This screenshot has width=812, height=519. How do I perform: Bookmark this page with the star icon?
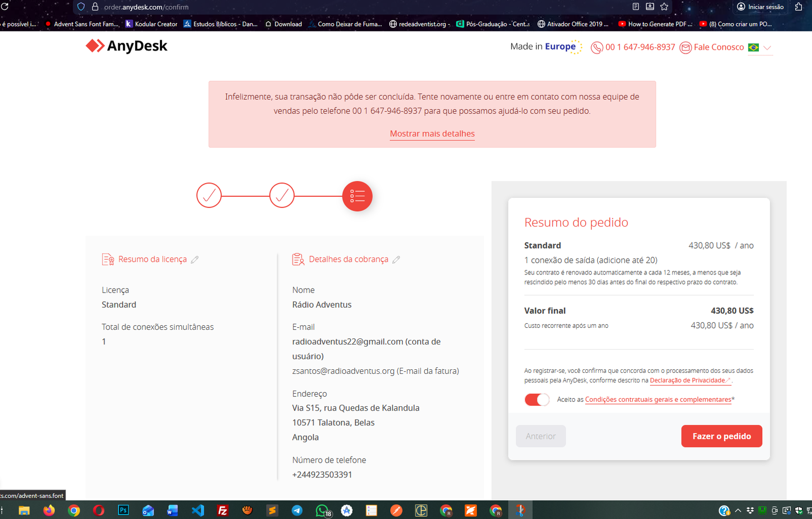click(x=664, y=7)
